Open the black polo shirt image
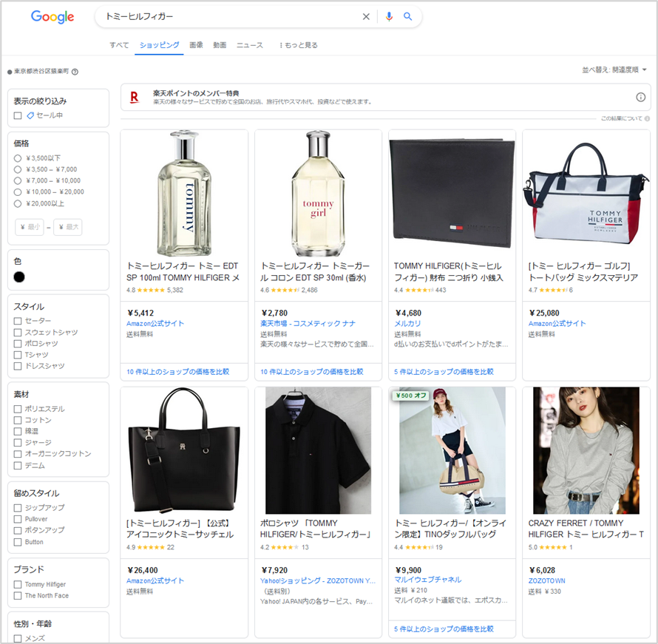The width and height of the screenshot is (658, 644). (318, 450)
